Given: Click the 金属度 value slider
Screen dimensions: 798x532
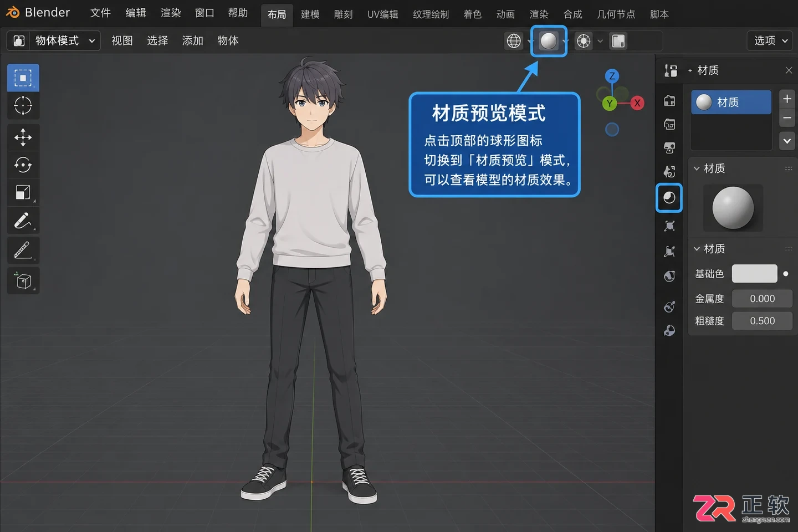Looking at the screenshot, I should [x=762, y=299].
